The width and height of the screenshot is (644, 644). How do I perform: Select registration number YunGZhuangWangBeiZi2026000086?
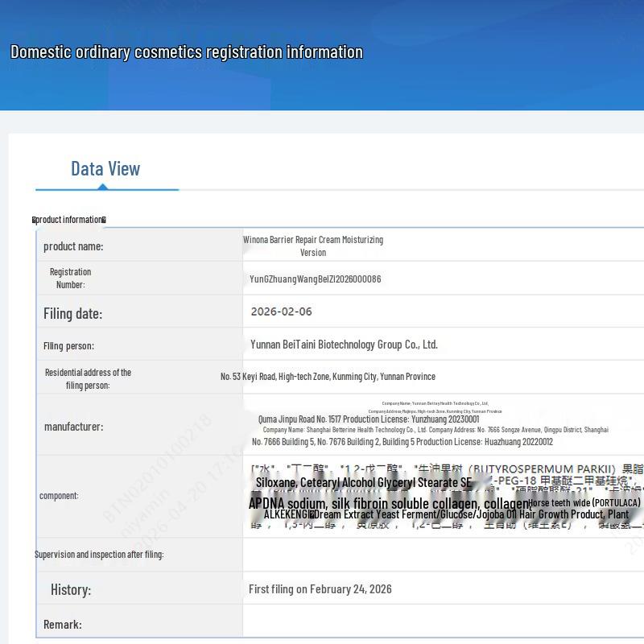pyautogui.click(x=315, y=279)
